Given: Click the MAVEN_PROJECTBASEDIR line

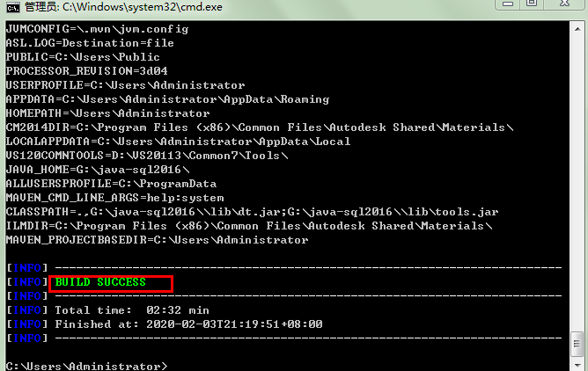Looking at the screenshot, I should (x=158, y=240).
